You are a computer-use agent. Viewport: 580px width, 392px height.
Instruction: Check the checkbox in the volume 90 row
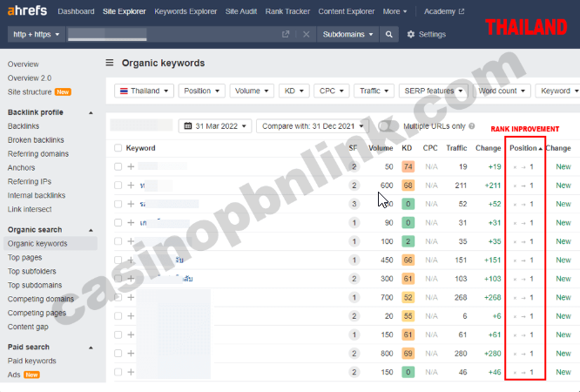pyautogui.click(x=118, y=222)
